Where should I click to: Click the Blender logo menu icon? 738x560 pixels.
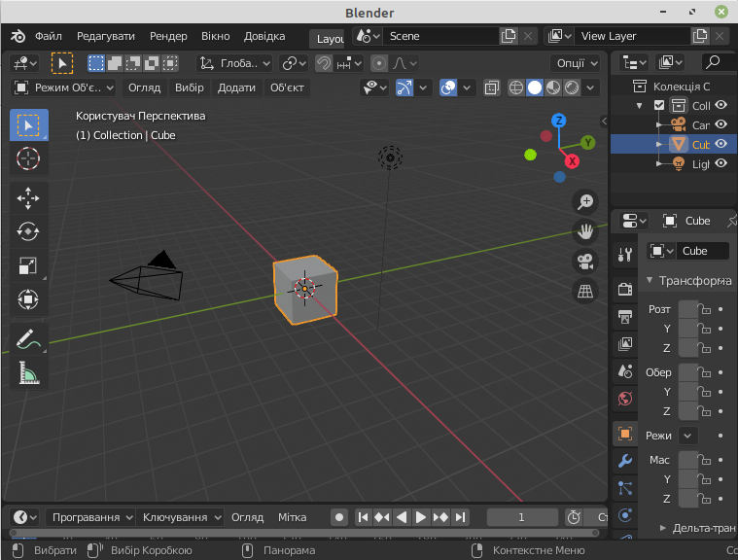point(18,36)
